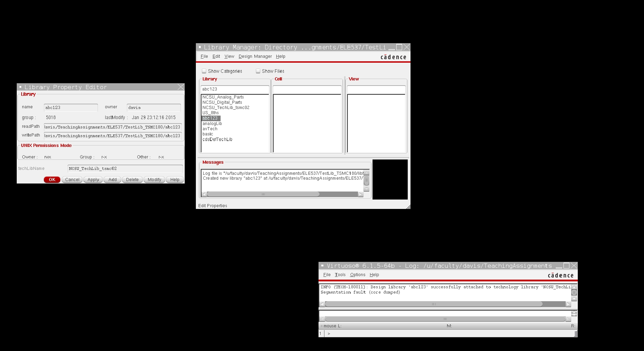This screenshot has height=351, width=644.
Task: Open File menu in Virtuoso log window
Action: pyautogui.click(x=327, y=275)
